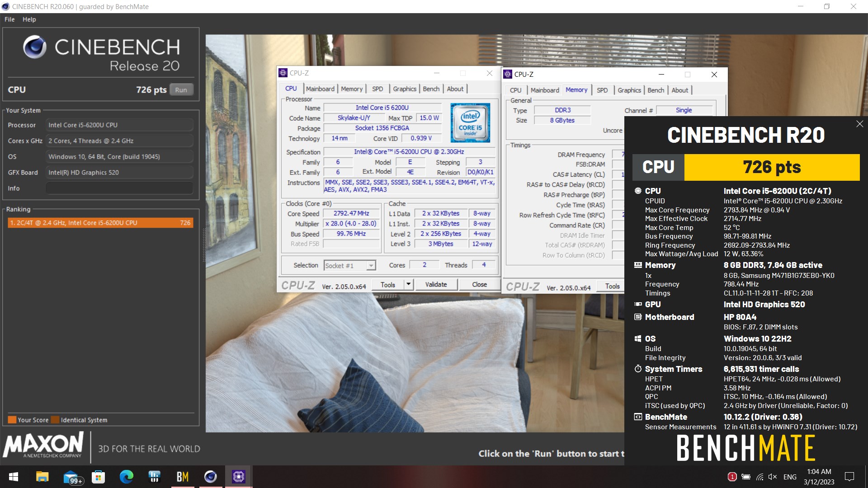Open notification center icon
This screenshot has height=488, width=868.
(x=849, y=477)
